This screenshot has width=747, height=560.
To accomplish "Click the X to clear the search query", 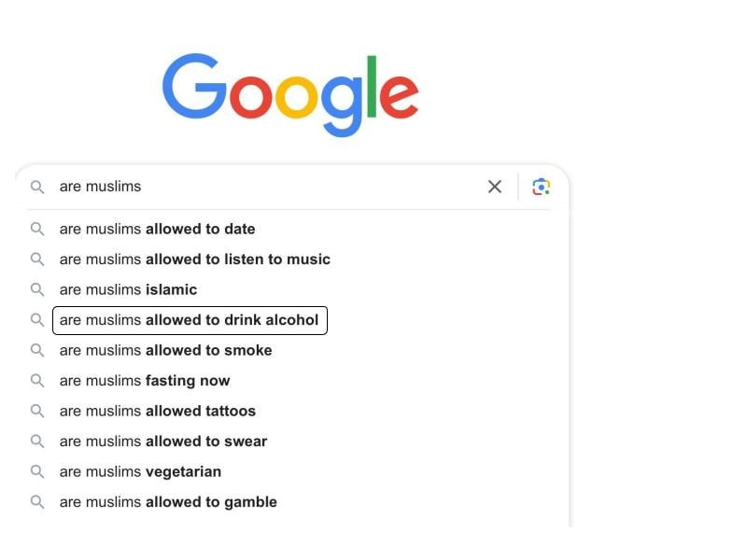I will click(495, 187).
